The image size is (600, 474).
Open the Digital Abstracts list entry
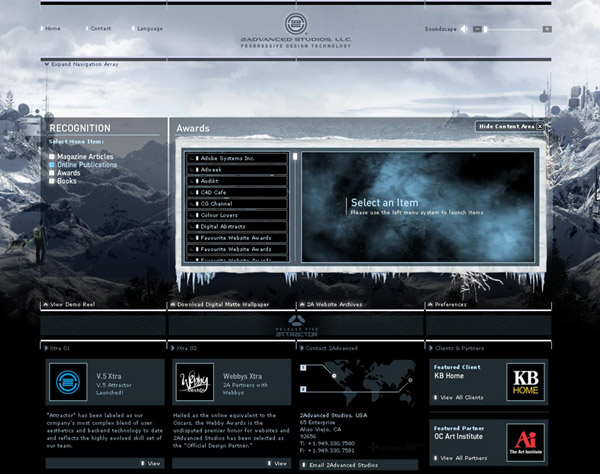[237, 226]
